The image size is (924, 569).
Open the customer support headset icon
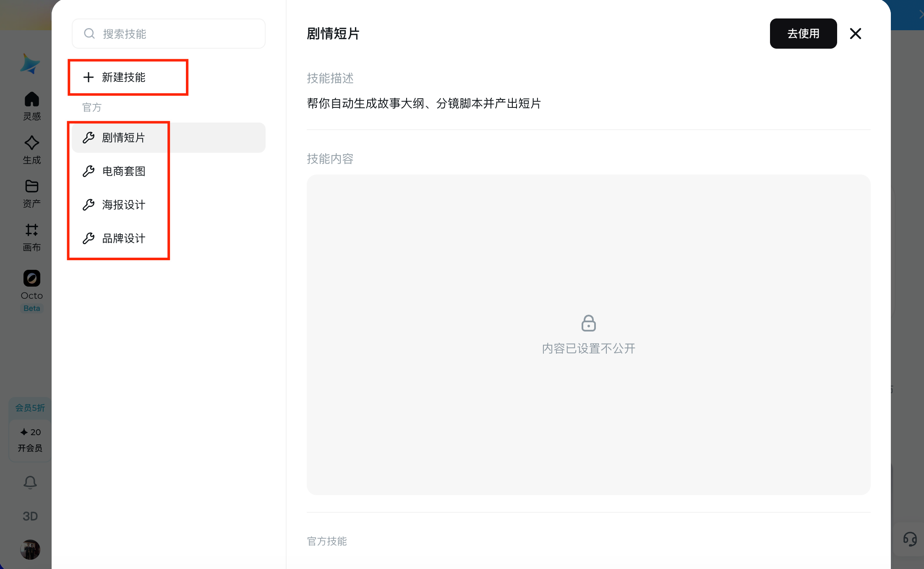pos(910,539)
